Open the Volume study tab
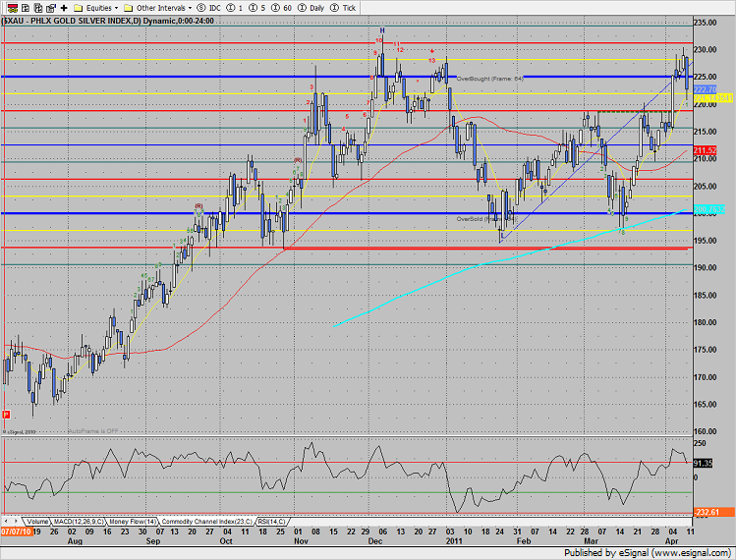The width and height of the screenshot is (736, 560). (37, 522)
